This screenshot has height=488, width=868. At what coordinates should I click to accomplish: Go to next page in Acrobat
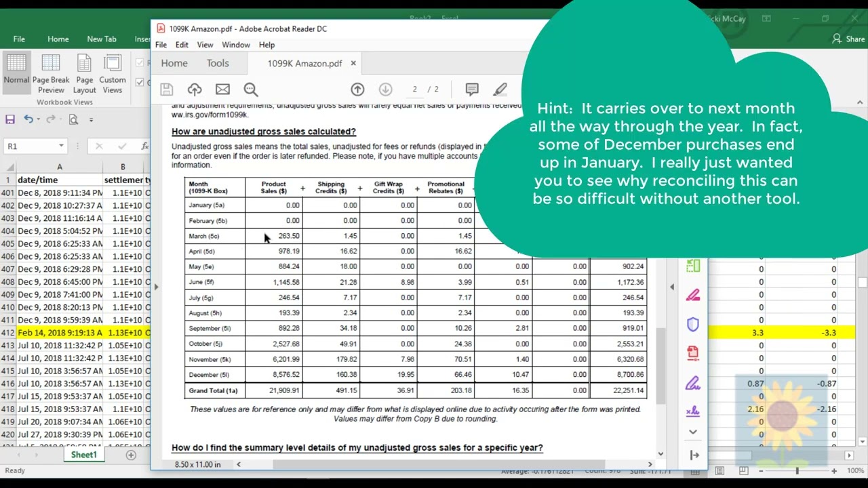(x=385, y=89)
